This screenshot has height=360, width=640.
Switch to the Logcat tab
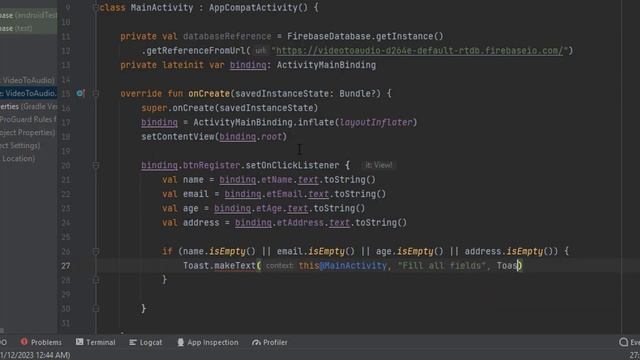click(146, 342)
